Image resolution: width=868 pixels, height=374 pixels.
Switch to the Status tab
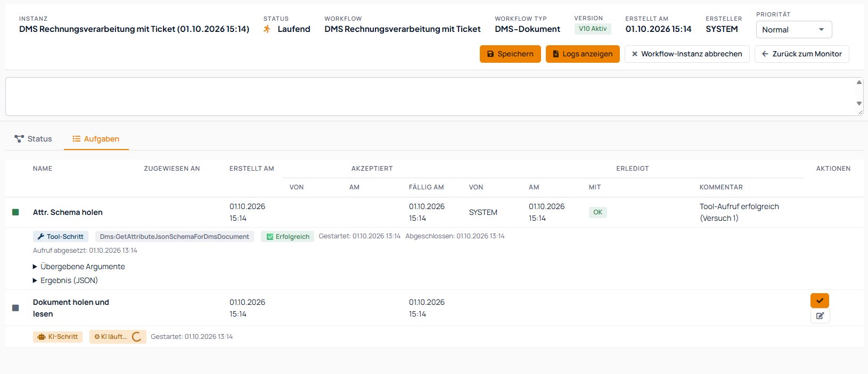33,139
